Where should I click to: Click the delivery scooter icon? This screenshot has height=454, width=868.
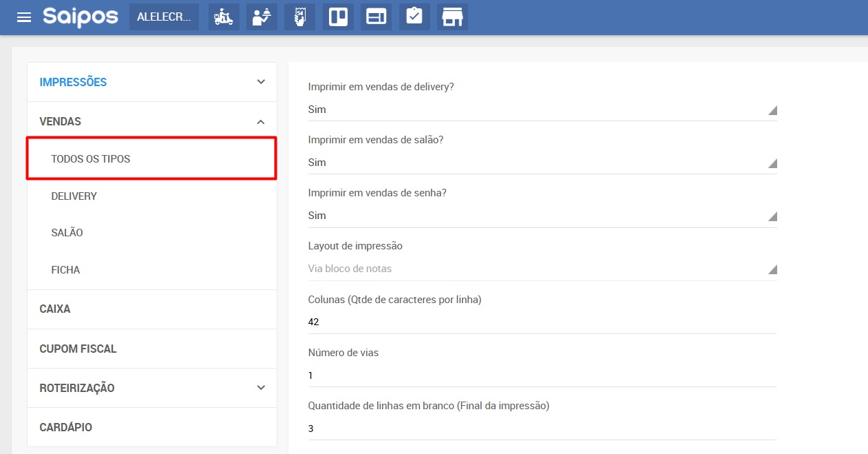click(x=224, y=17)
